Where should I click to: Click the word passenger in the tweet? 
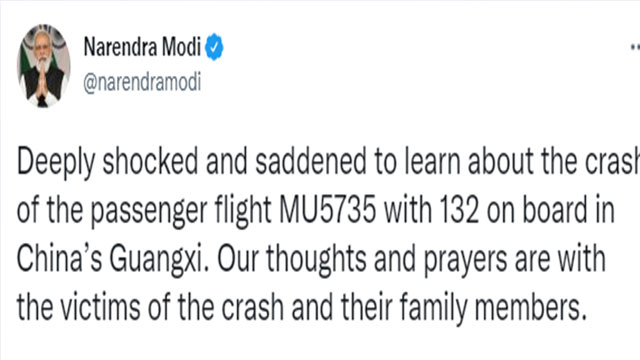[x=149, y=212]
